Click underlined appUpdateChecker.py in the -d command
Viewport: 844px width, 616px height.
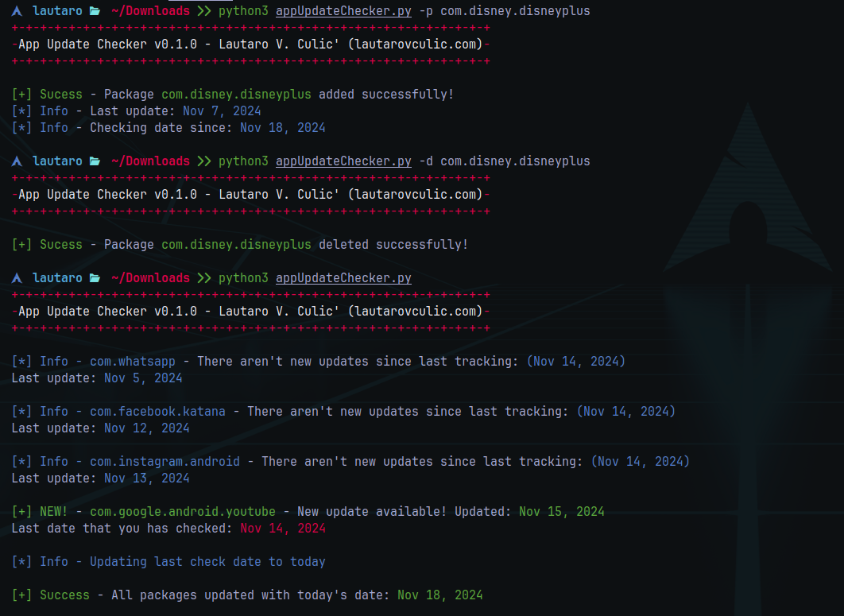343,161
